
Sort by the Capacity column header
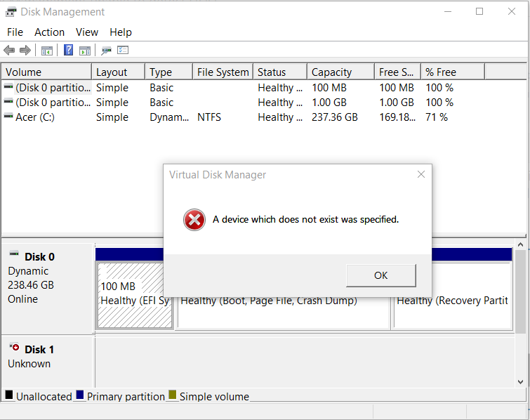(x=340, y=72)
